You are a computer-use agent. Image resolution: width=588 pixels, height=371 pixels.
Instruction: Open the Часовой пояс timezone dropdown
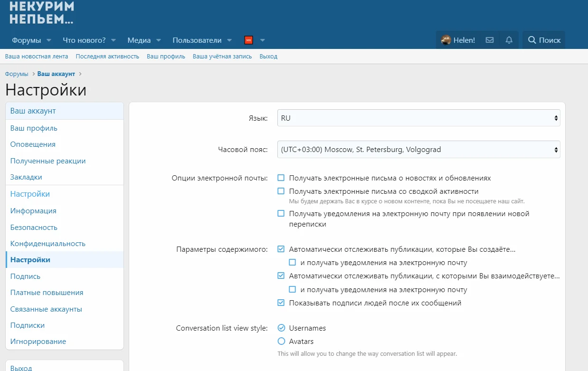point(418,150)
